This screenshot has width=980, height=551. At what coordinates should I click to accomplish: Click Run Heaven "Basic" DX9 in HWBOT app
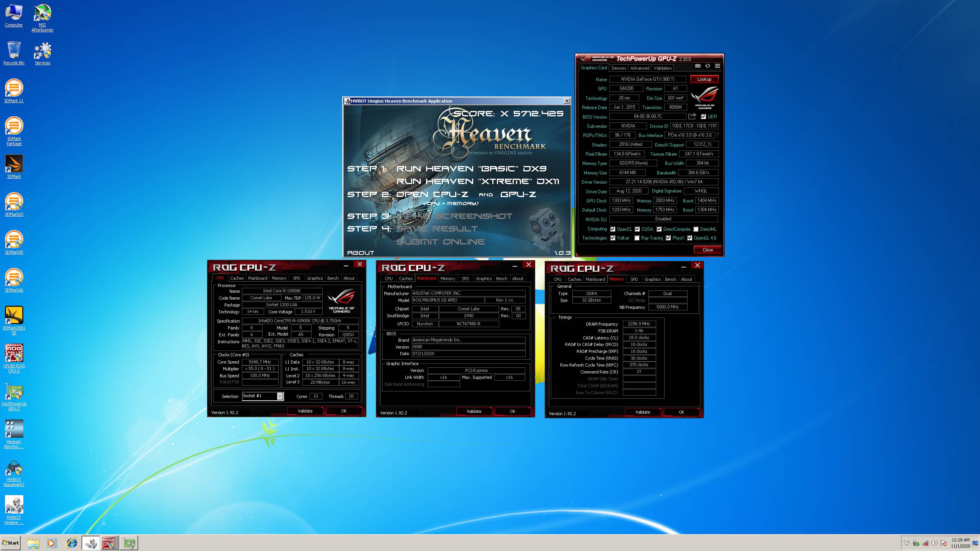pyautogui.click(x=471, y=169)
